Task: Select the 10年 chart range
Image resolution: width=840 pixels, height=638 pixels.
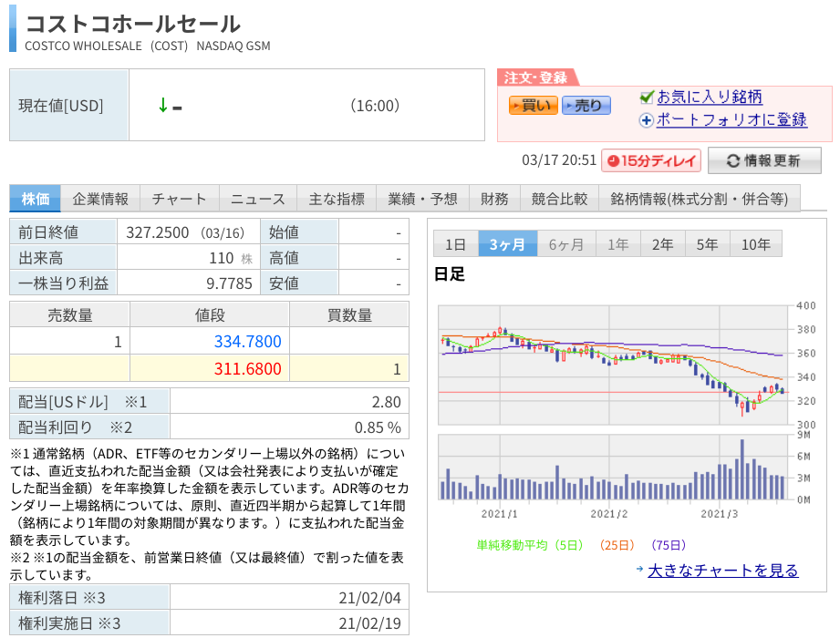Action: point(756,244)
